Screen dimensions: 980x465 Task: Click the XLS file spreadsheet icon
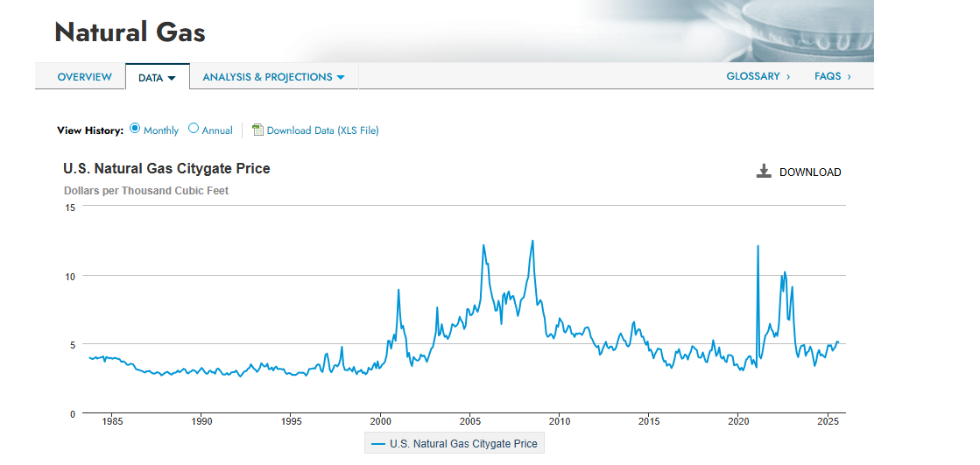tap(257, 130)
